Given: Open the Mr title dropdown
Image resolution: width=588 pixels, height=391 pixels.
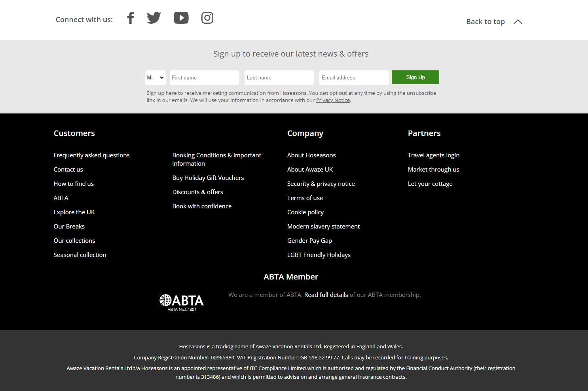Looking at the screenshot, I should click(x=156, y=77).
